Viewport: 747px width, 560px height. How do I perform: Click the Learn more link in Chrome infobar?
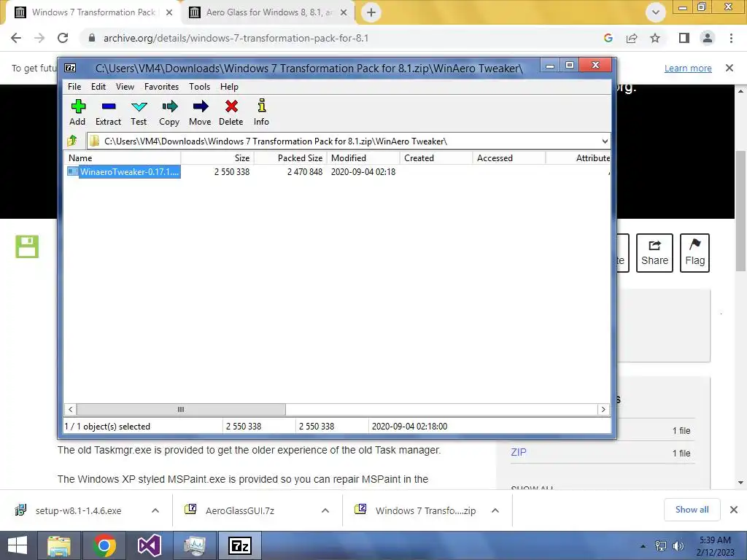[688, 68]
